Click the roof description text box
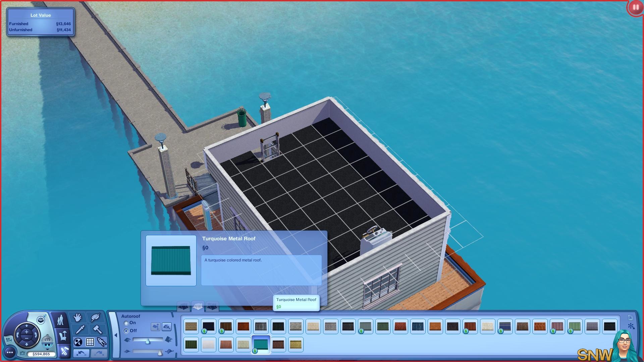644x362 pixels. click(261, 270)
